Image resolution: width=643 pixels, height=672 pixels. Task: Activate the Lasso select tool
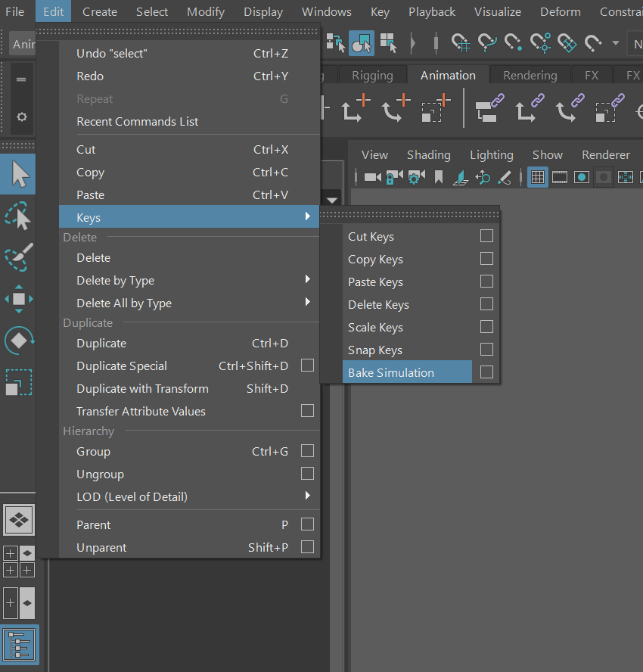tap(18, 216)
